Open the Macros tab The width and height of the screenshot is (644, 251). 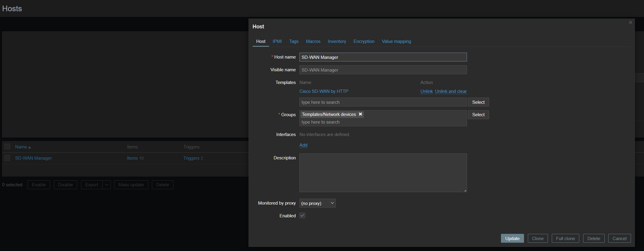point(313,41)
